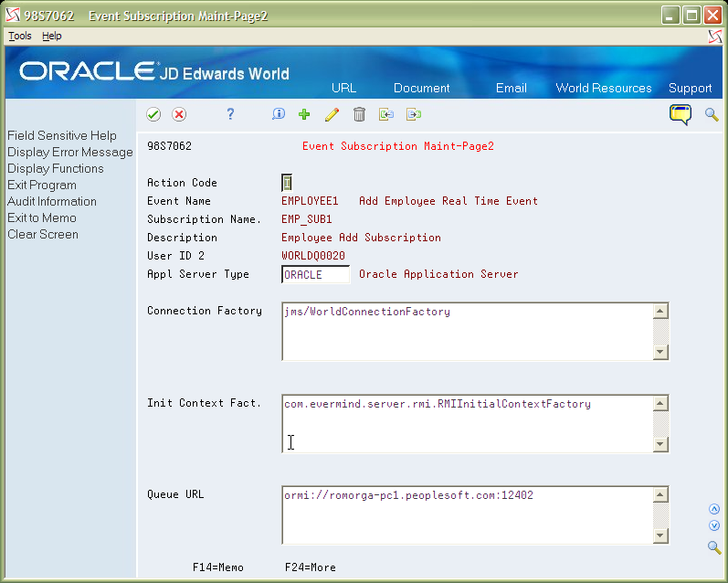
Task: Select Exit to Memo in sidebar
Action: [42, 217]
